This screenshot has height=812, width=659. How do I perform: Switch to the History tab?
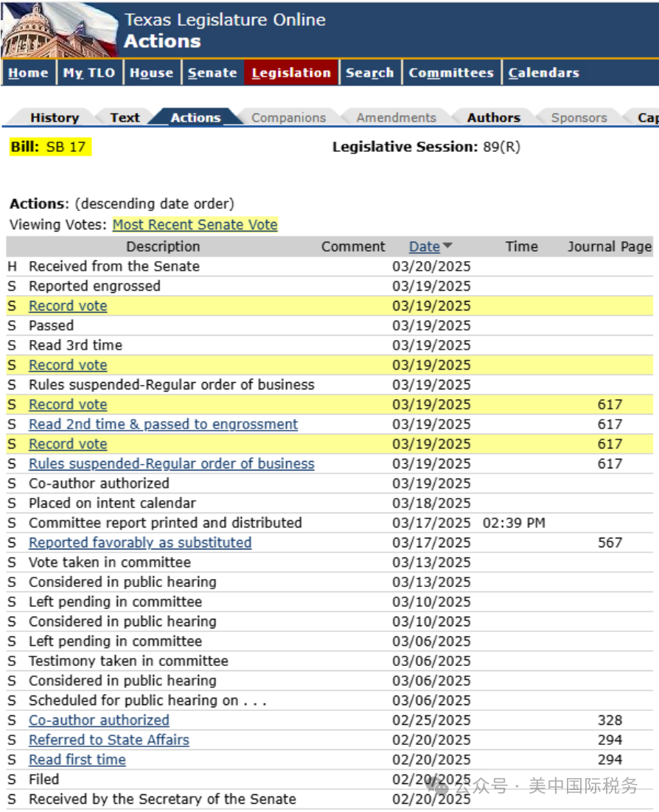coord(55,117)
